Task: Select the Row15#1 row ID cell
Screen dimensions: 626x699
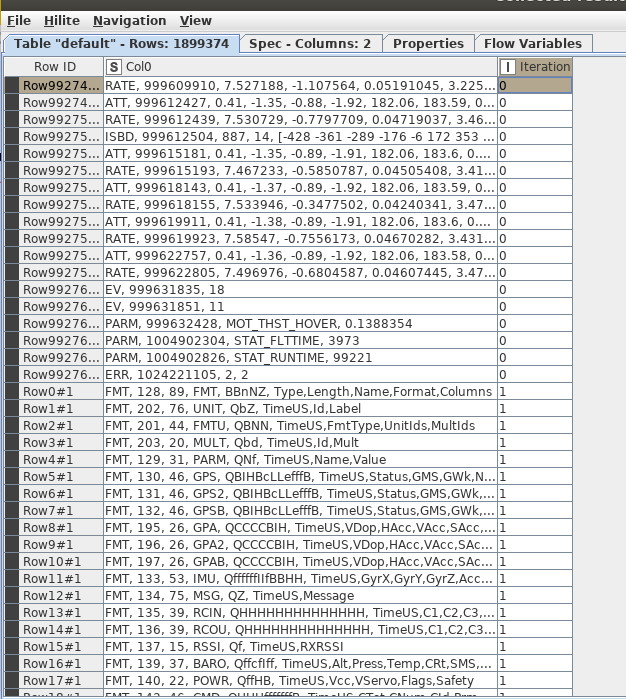Action: 61,646
